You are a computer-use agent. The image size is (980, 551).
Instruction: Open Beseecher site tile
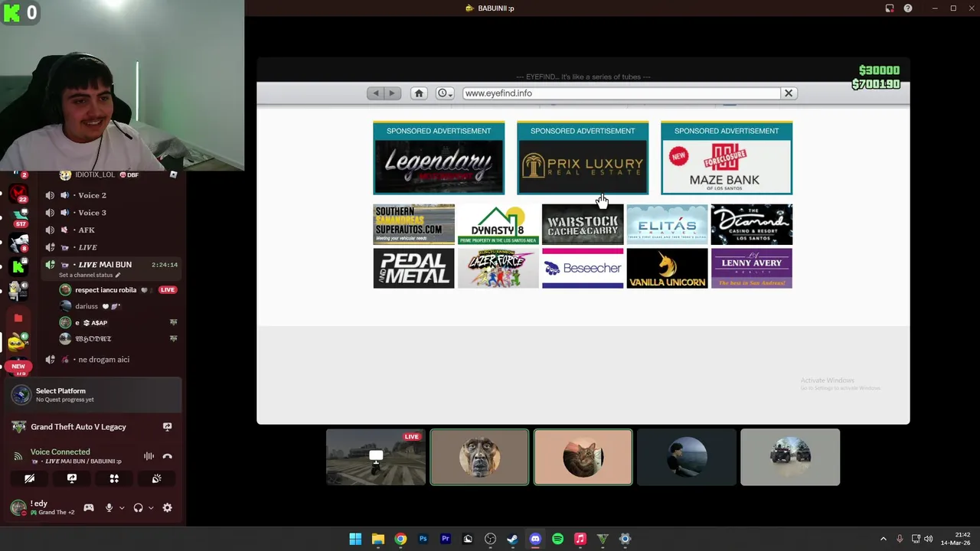(583, 268)
